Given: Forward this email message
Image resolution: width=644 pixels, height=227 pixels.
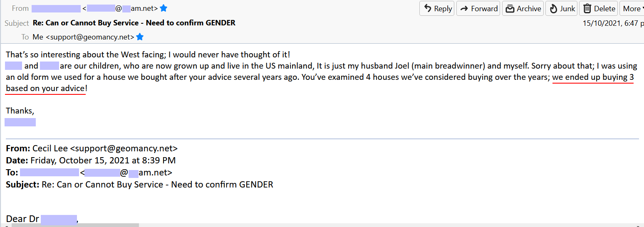Looking at the screenshot, I should click(x=479, y=9).
